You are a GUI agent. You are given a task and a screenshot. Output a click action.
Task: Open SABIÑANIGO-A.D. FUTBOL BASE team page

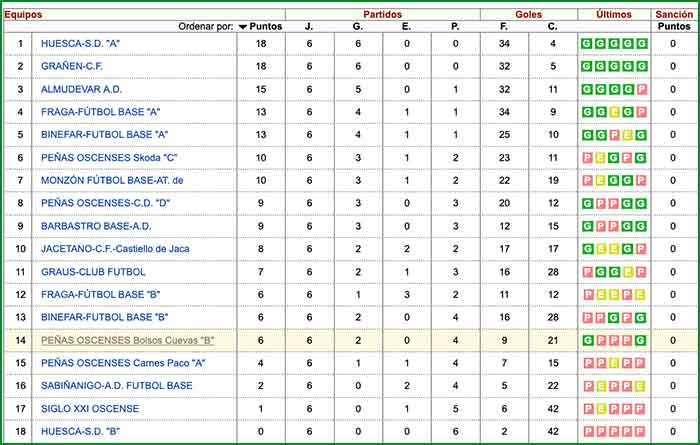[x=117, y=386]
